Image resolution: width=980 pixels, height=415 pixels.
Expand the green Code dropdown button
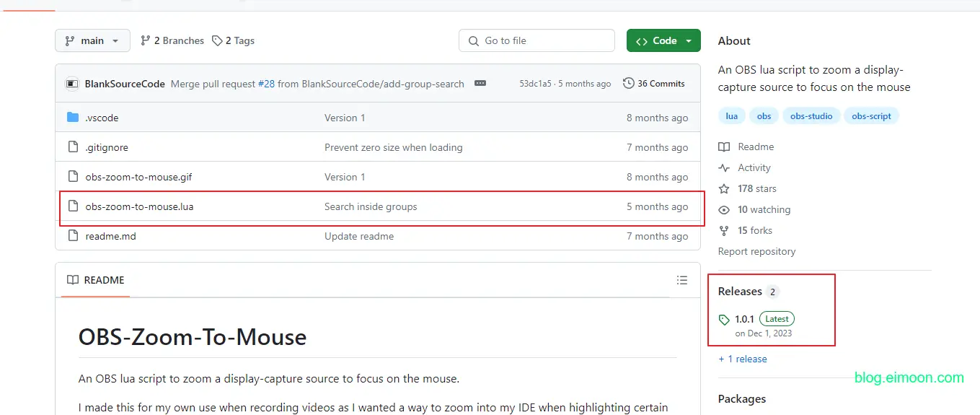(663, 40)
